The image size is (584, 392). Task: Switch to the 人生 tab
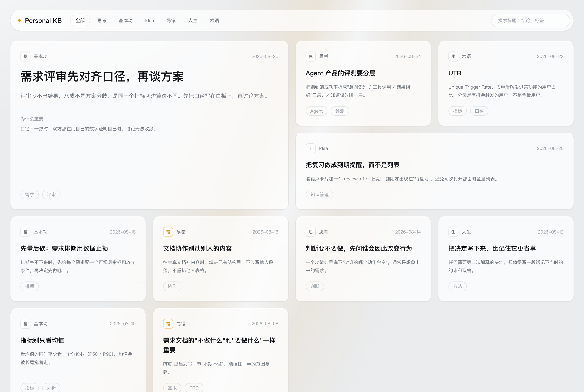pyautogui.click(x=193, y=20)
